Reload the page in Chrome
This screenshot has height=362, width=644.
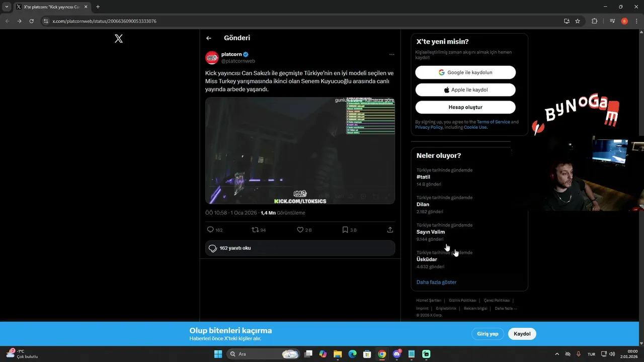click(31, 21)
